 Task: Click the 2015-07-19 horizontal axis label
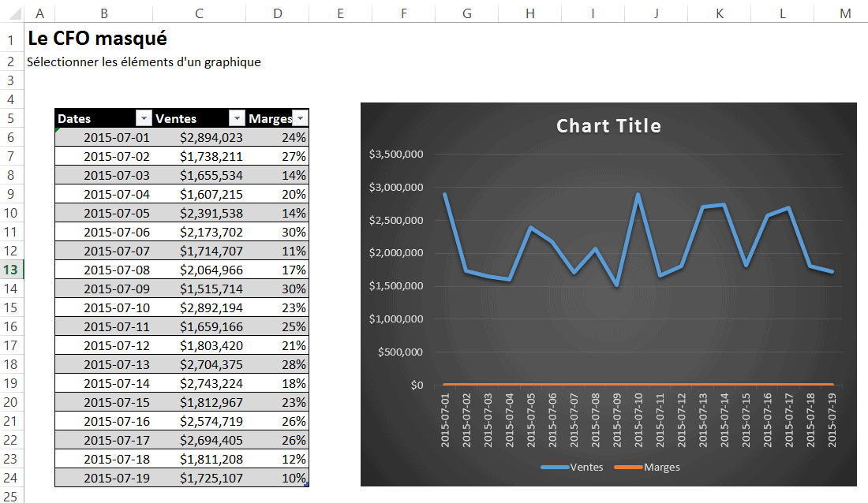coord(831,421)
